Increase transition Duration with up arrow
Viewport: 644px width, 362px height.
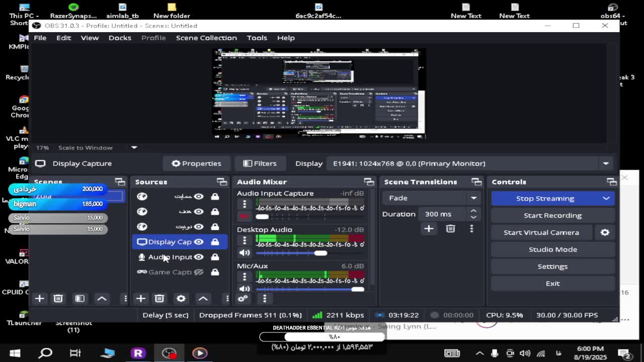coord(473,211)
